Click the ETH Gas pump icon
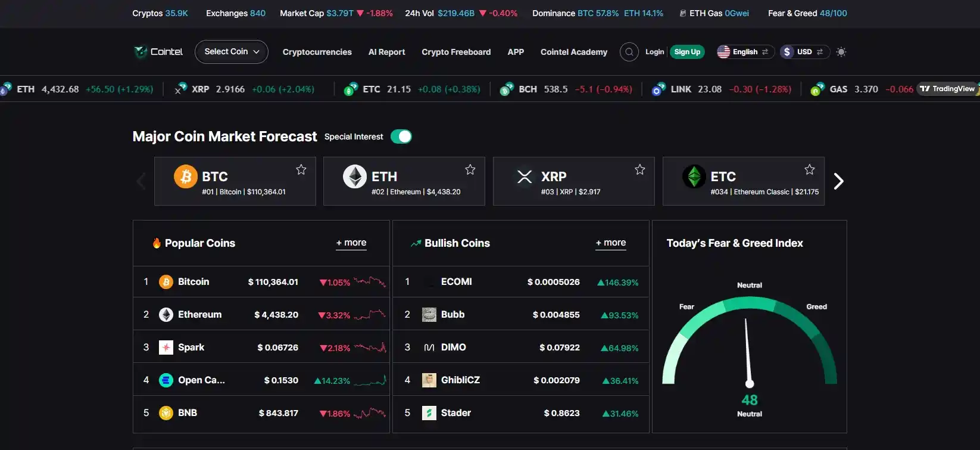The height and width of the screenshot is (450, 980). point(683,13)
